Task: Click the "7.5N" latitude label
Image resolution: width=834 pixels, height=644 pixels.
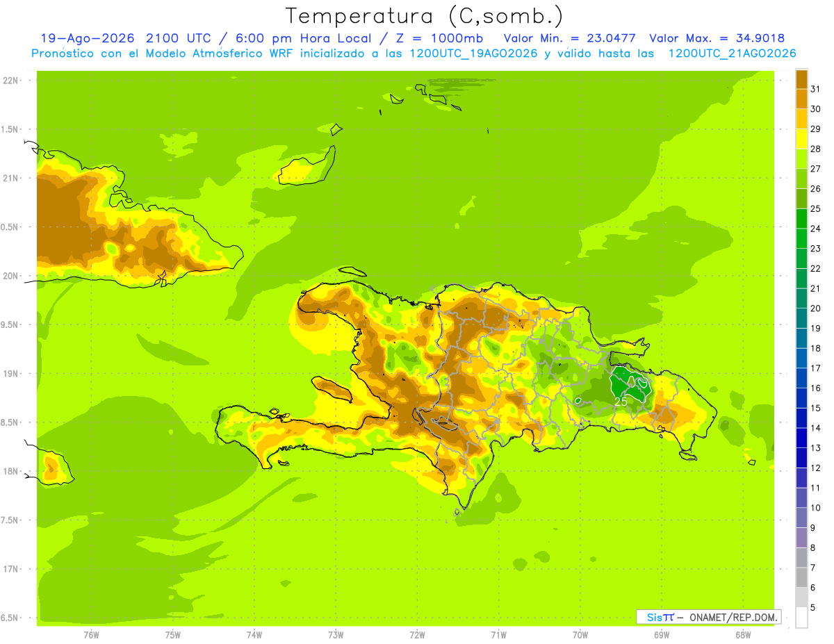Action: (10, 520)
